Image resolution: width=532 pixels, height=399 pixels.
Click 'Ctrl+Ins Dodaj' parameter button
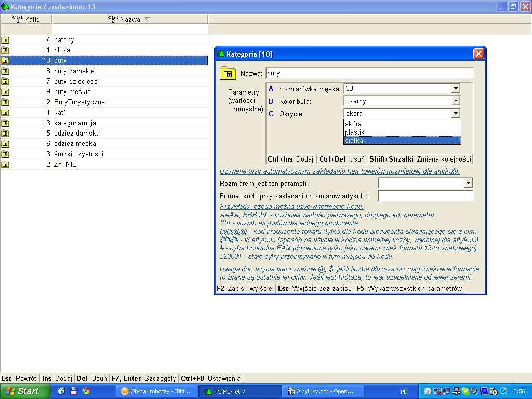coord(290,159)
